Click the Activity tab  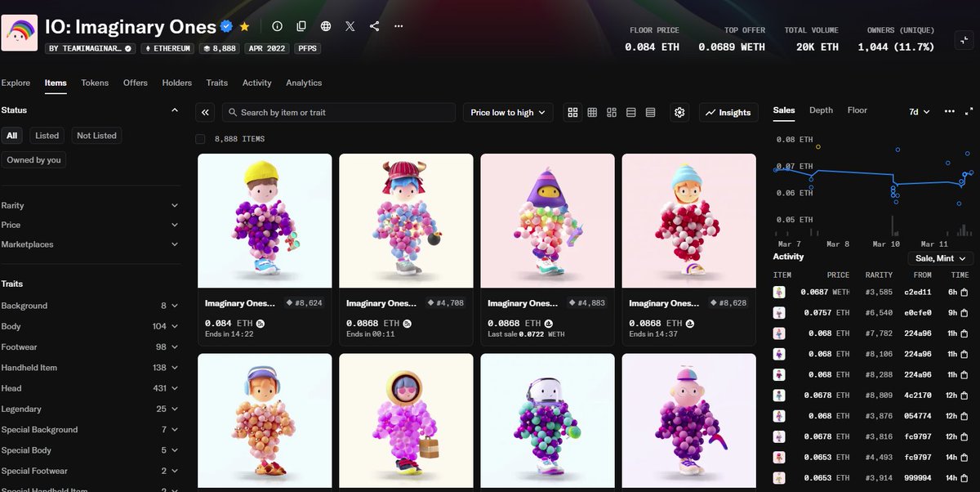coord(257,83)
